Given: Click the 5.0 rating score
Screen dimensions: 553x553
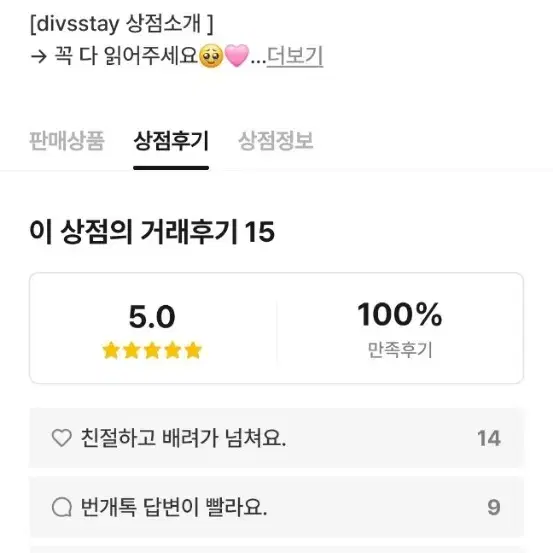Looking at the screenshot, I should click(152, 317).
